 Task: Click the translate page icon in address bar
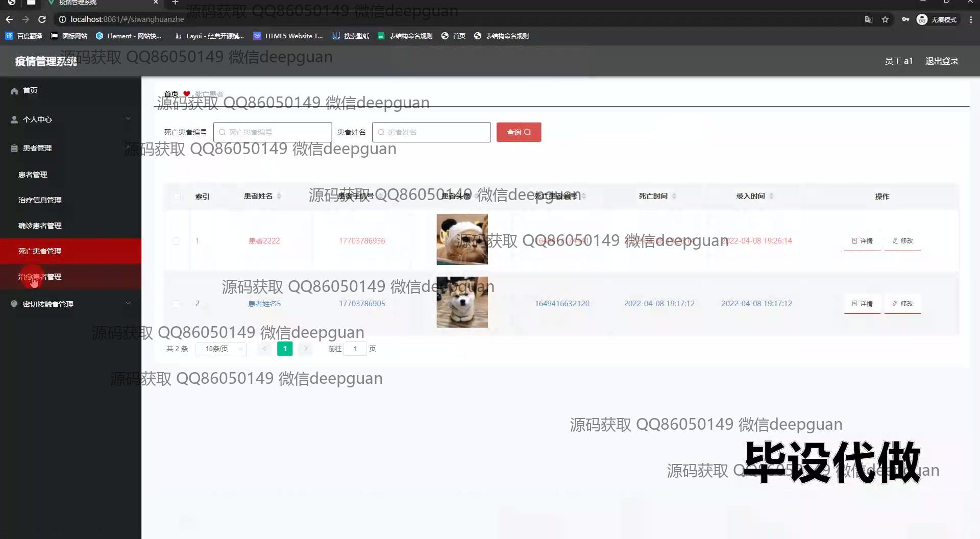pyautogui.click(x=868, y=19)
